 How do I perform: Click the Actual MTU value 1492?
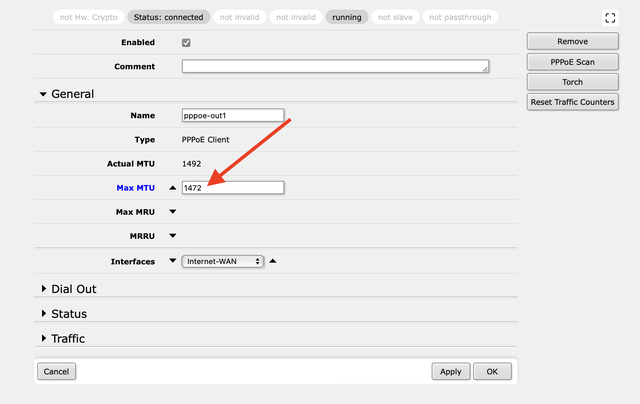pyautogui.click(x=191, y=164)
